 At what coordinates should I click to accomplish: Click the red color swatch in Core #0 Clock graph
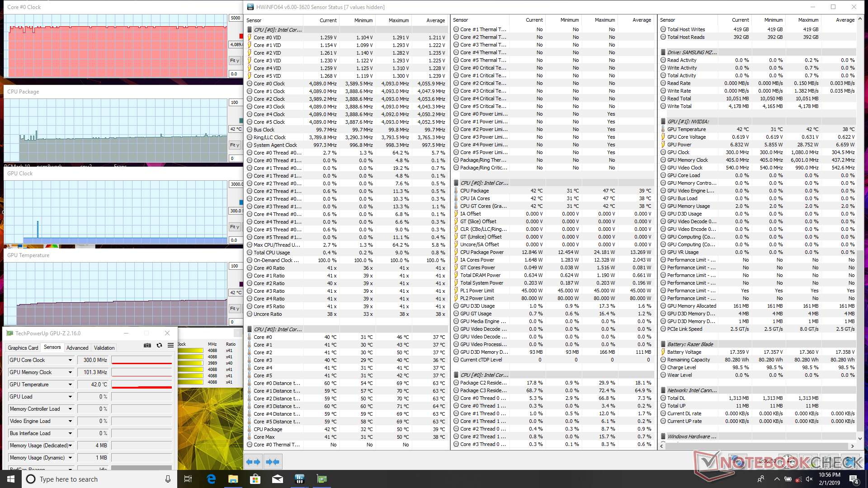click(241, 36)
